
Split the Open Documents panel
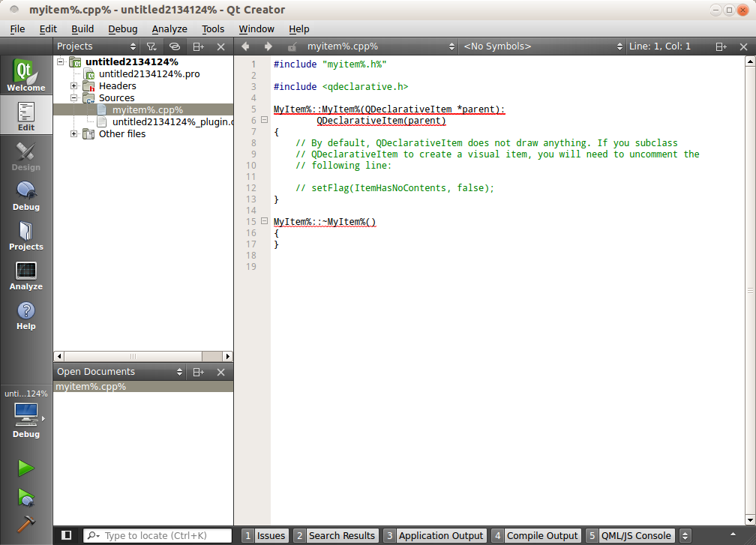(198, 372)
